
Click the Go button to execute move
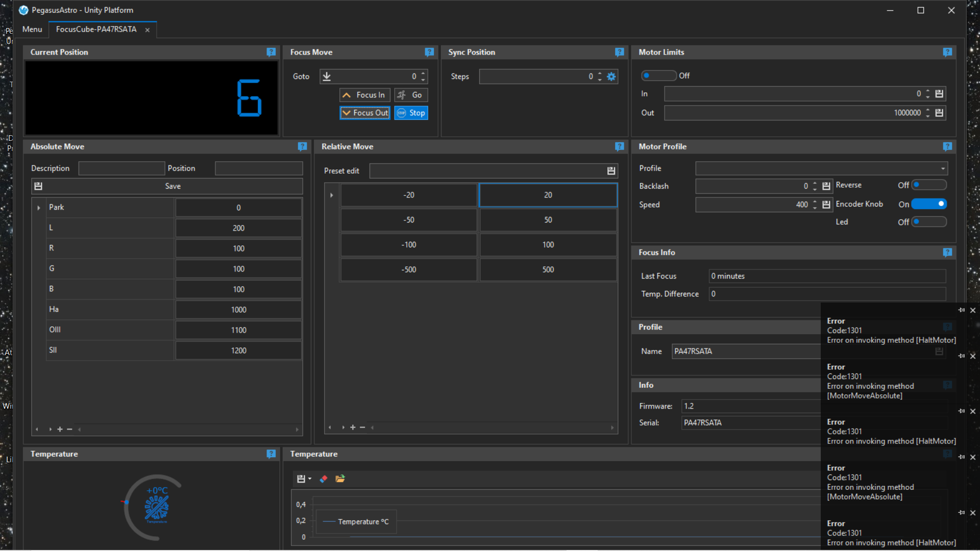coord(411,95)
